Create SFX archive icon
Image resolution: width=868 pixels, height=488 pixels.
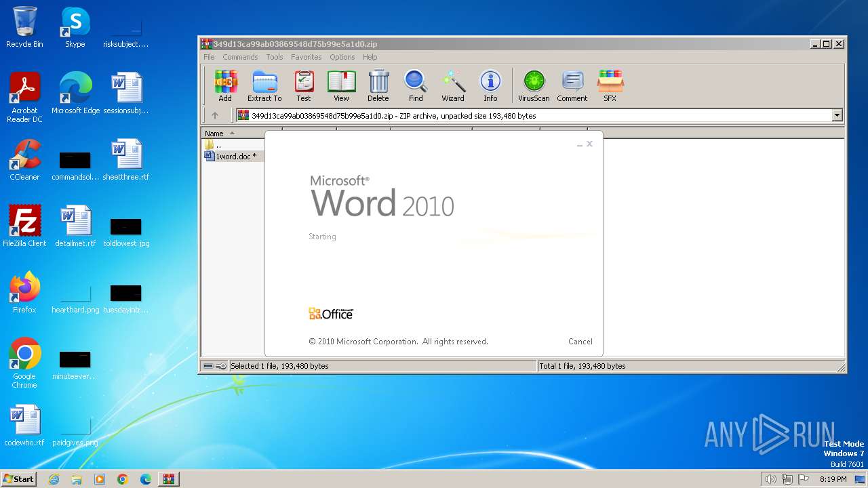610,86
